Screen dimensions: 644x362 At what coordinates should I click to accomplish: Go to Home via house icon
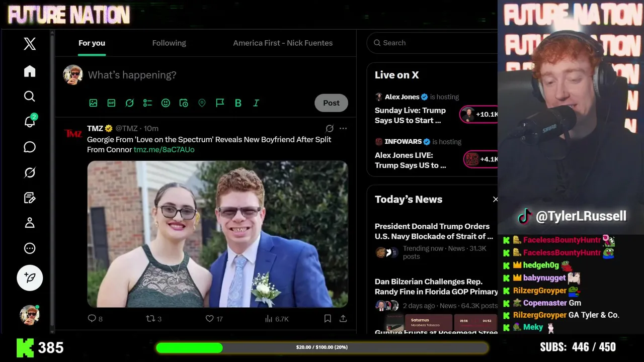pyautogui.click(x=30, y=71)
